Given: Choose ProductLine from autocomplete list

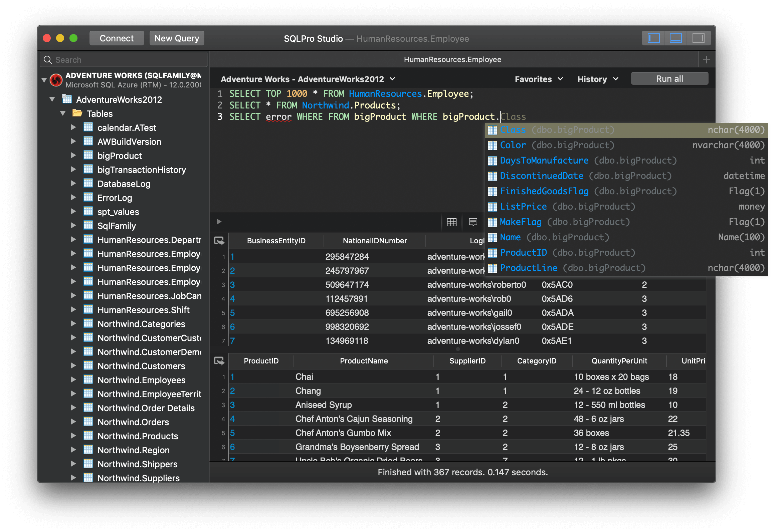Looking at the screenshot, I should tap(626, 268).
